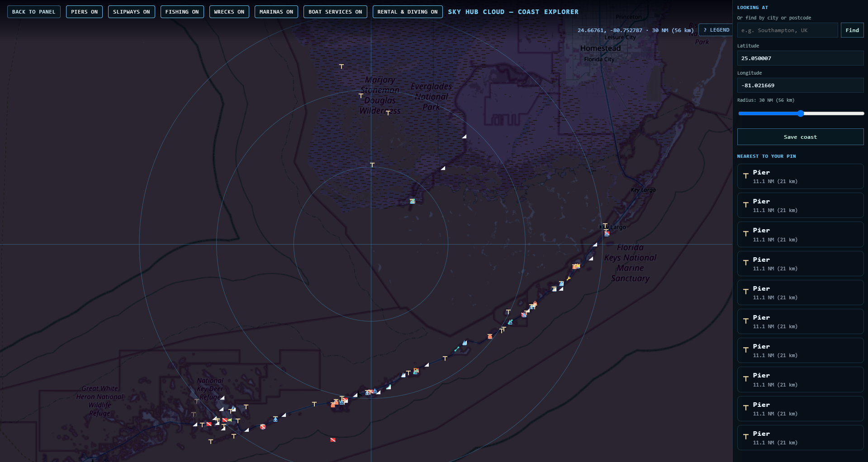The image size is (868, 462).
Task: Click the Latitude field showing 25.050007
Action: point(800,58)
